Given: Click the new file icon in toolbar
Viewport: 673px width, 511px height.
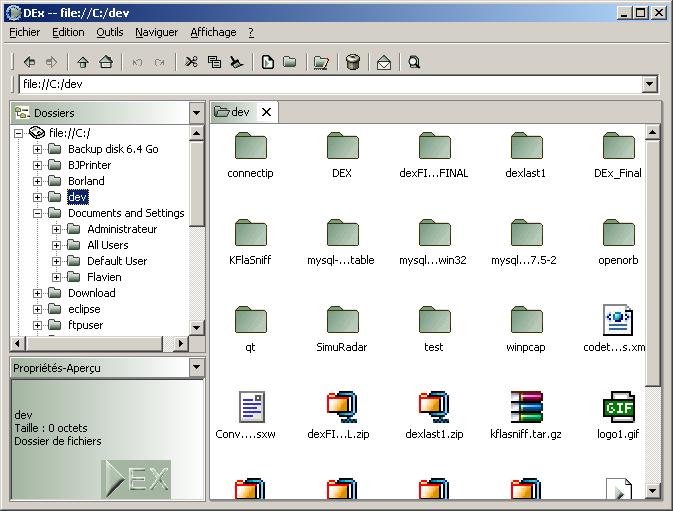Looking at the screenshot, I should tap(268, 62).
